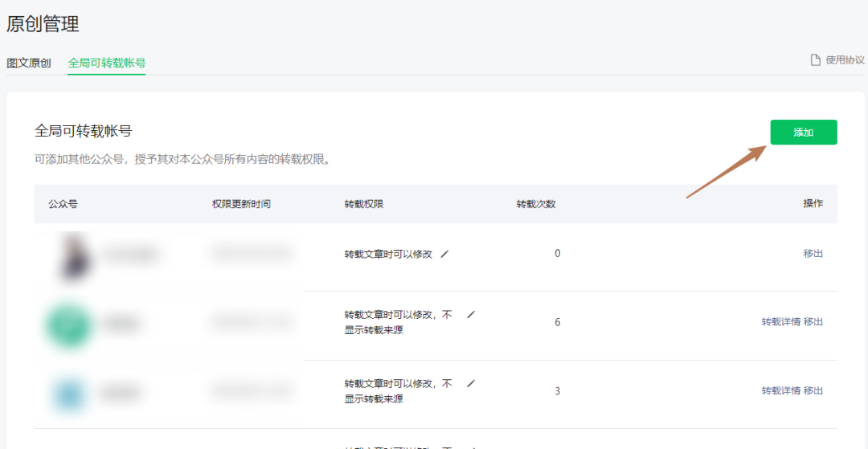View 转载详情 for the row with 3 reposts
The image size is (868, 449).
(x=780, y=391)
